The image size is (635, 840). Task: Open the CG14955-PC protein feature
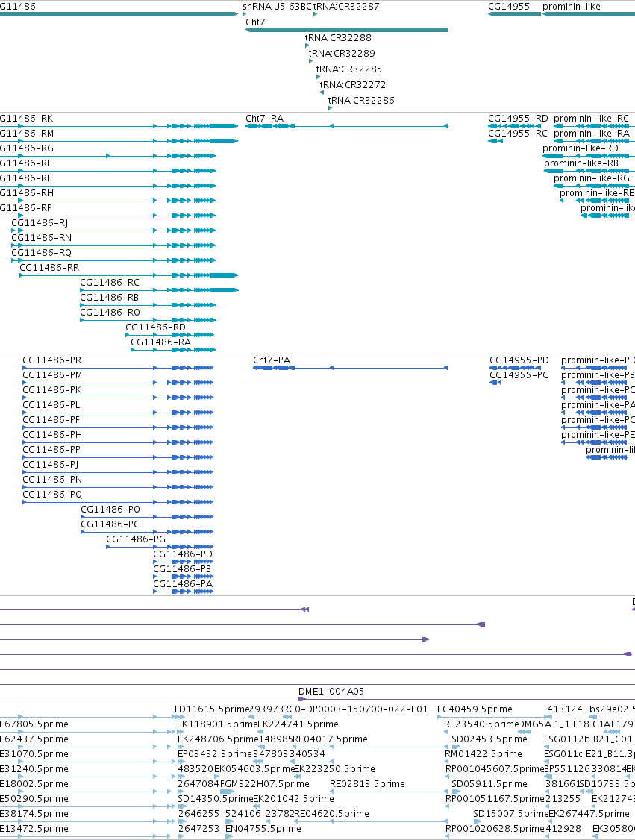pyautogui.click(x=495, y=383)
